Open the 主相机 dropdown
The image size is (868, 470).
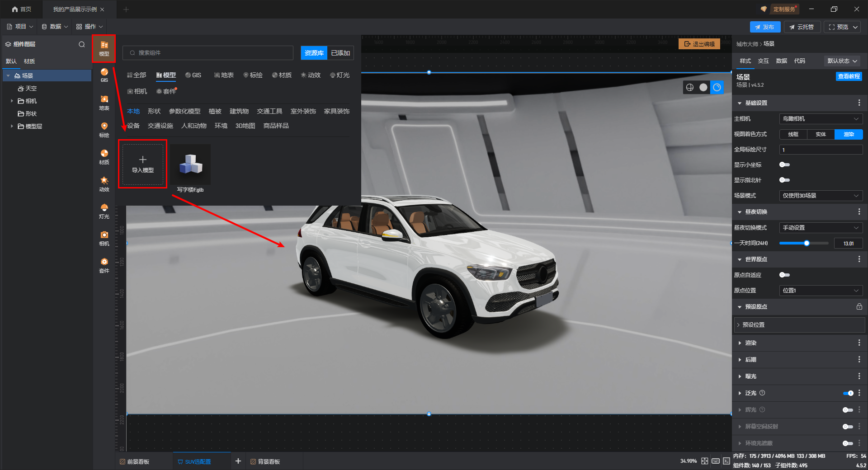click(821, 119)
